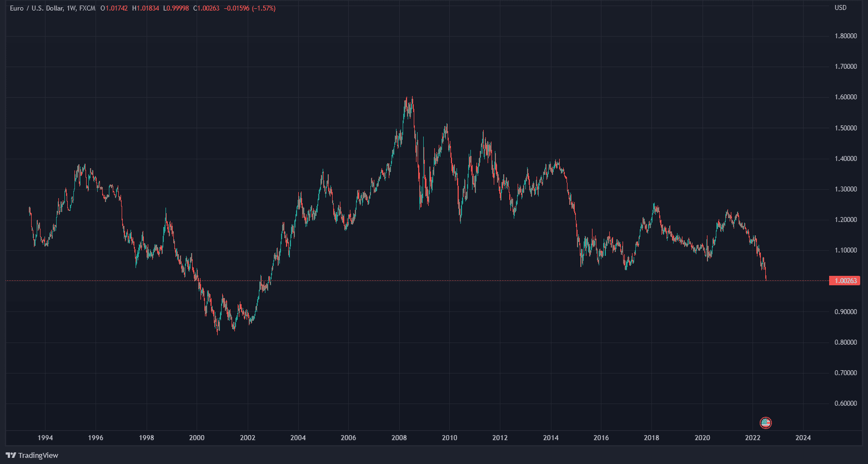Click the 2002 label on time axis
The width and height of the screenshot is (868, 464).
[247, 438]
